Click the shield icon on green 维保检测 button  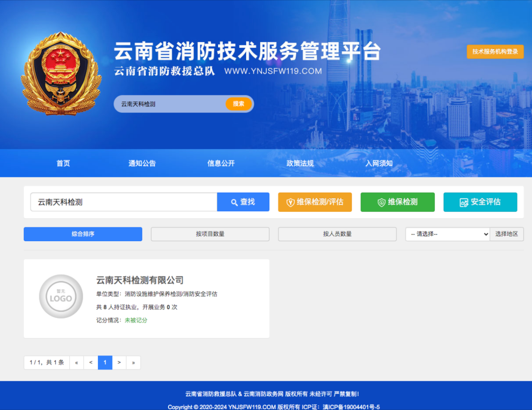(381, 202)
